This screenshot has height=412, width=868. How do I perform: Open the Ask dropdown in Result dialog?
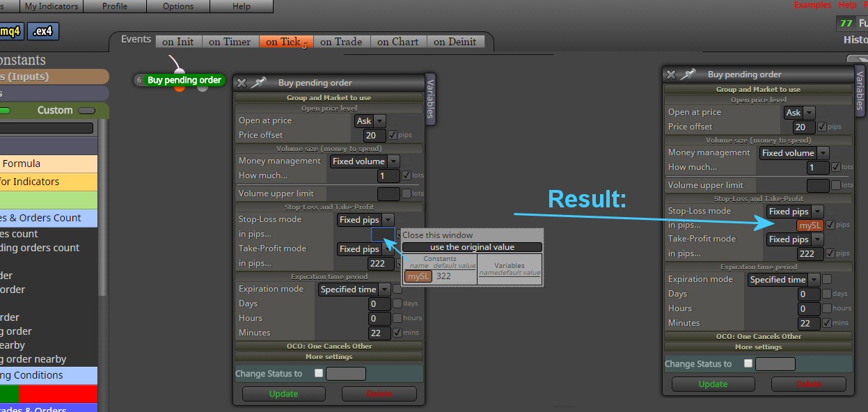click(x=799, y=113)
